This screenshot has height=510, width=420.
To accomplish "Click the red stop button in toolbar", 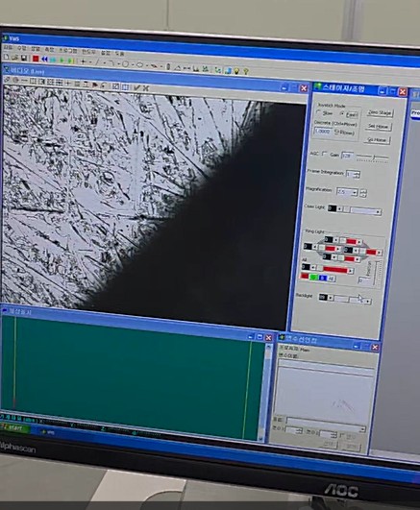I will (36, 59).
